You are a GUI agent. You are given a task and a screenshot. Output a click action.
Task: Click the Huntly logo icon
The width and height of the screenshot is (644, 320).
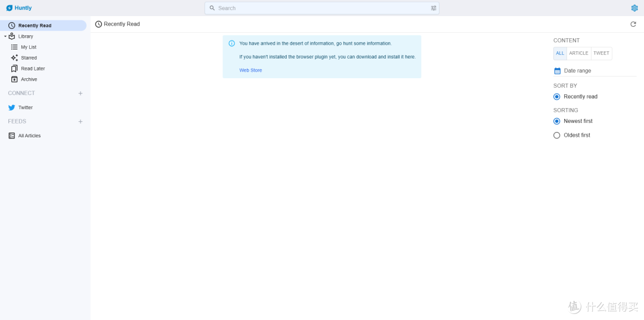(x=10, y=8)
